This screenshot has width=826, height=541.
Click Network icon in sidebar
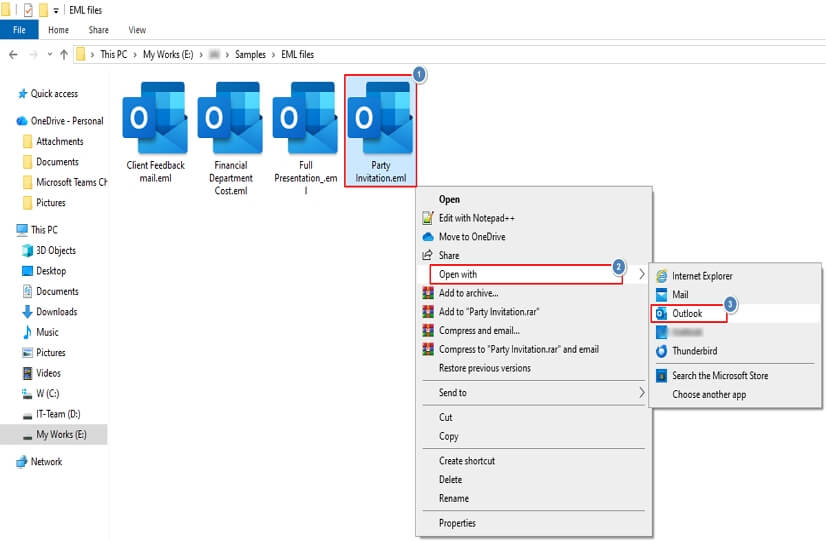coord(22,461)
